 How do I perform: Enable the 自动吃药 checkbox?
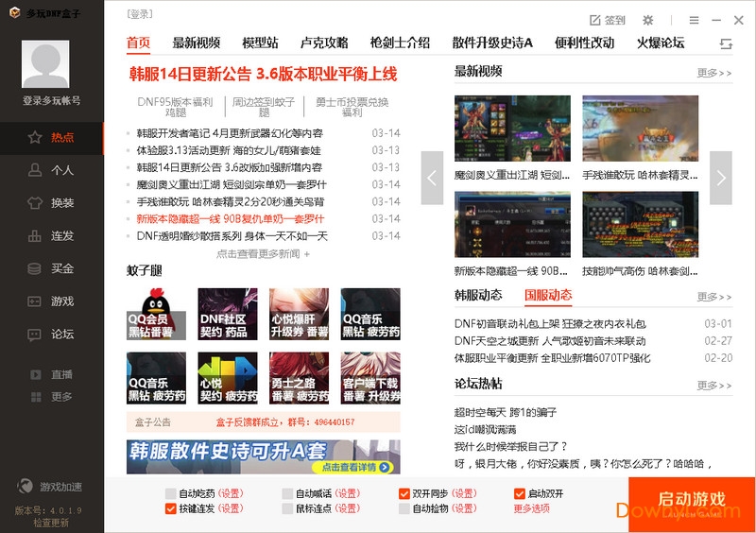171,493
